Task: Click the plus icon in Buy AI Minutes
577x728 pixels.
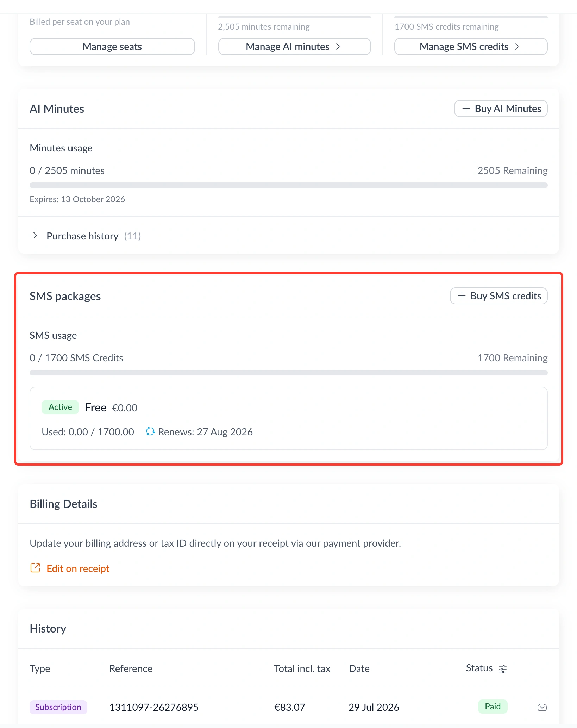Action: [466, 108]
